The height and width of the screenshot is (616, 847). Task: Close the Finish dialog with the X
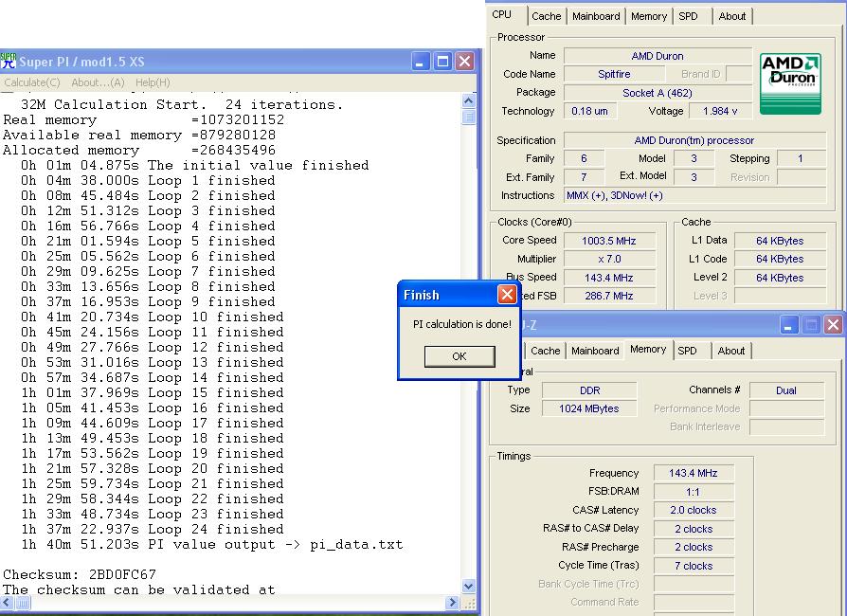coord(507,295)
